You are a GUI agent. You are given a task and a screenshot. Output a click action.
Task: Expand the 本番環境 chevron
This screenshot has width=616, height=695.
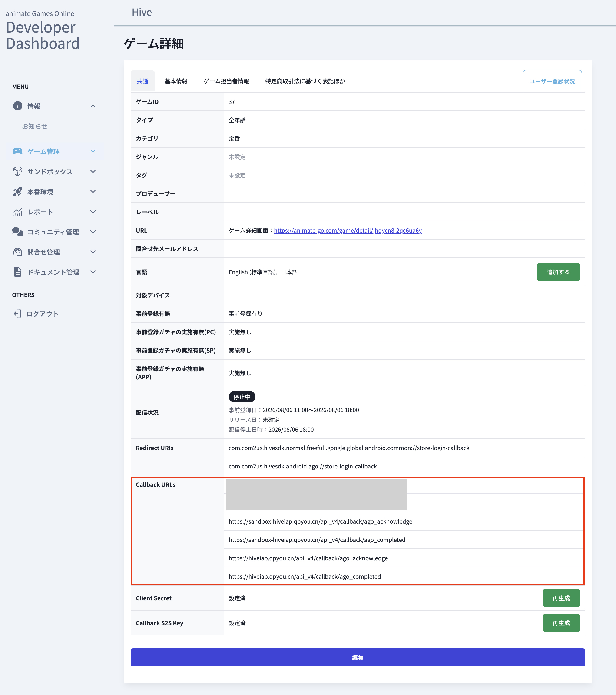[93, 191]
